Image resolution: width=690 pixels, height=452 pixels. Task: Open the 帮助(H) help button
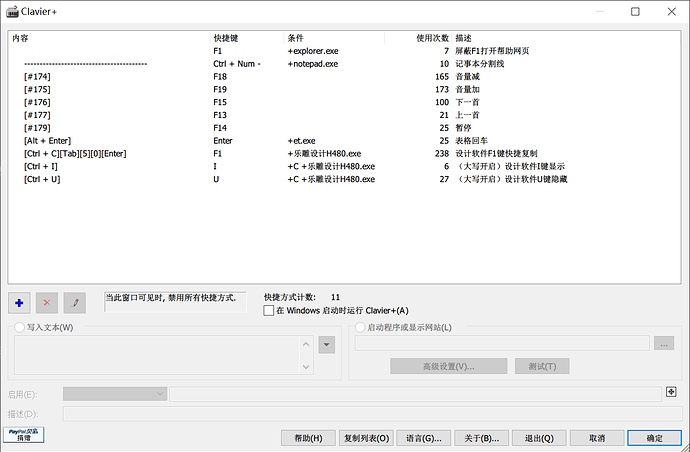click(x=308, y=438)
